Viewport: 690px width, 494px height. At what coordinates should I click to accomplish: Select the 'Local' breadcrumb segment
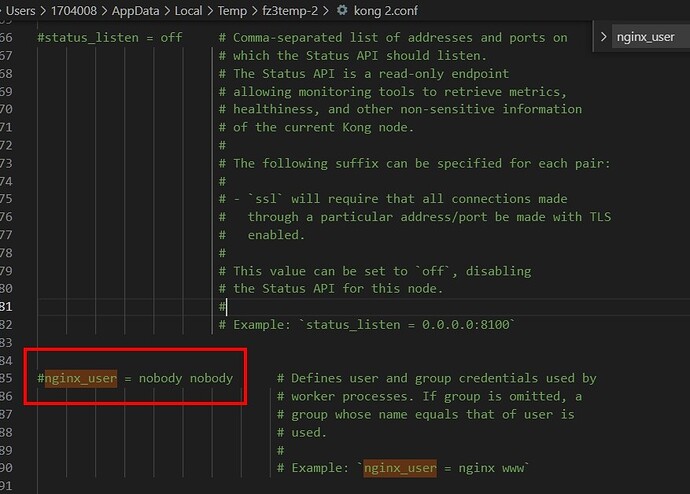(188, 11)
